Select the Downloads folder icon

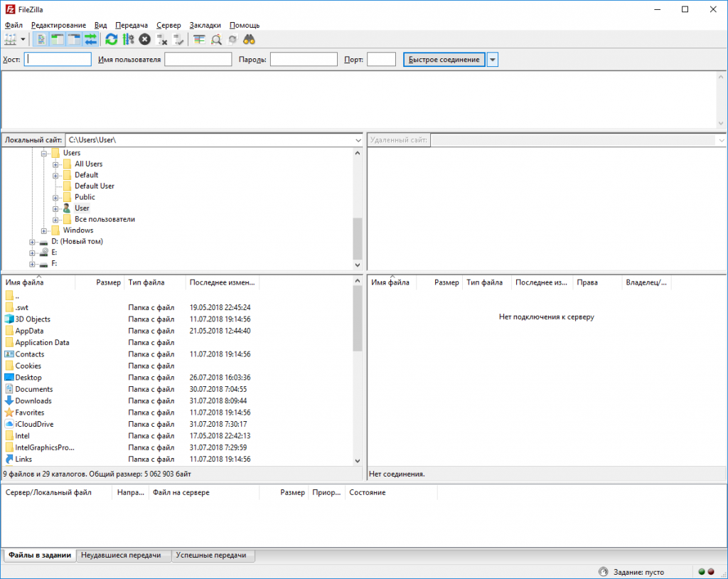9,400
